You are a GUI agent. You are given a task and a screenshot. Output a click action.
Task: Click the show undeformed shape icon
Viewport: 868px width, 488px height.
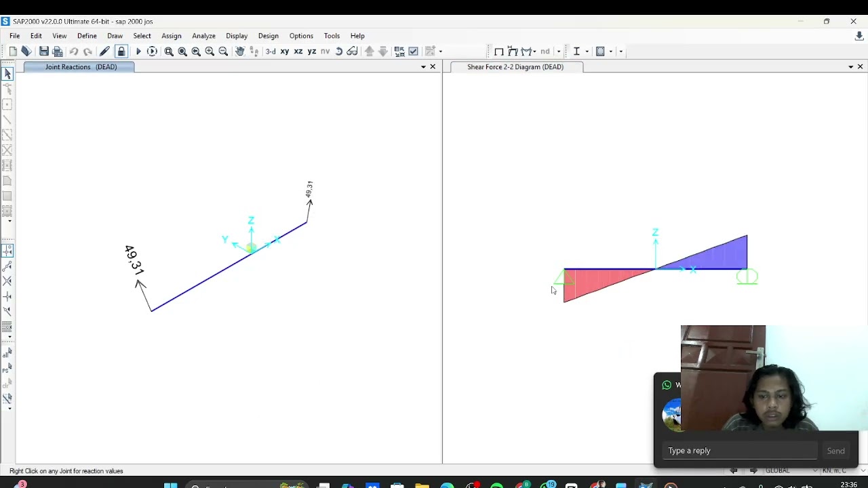tap(498, 52)
